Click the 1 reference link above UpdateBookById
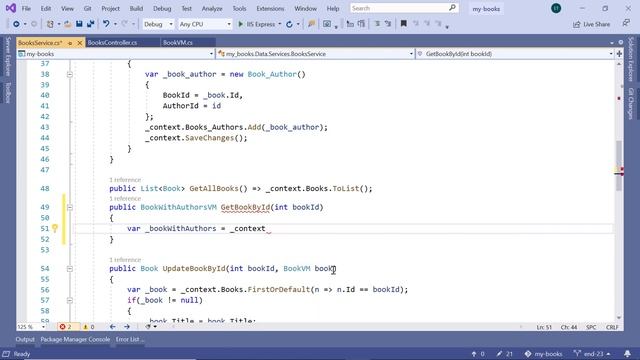The image size is (640, 360). (x=125, y=260)
